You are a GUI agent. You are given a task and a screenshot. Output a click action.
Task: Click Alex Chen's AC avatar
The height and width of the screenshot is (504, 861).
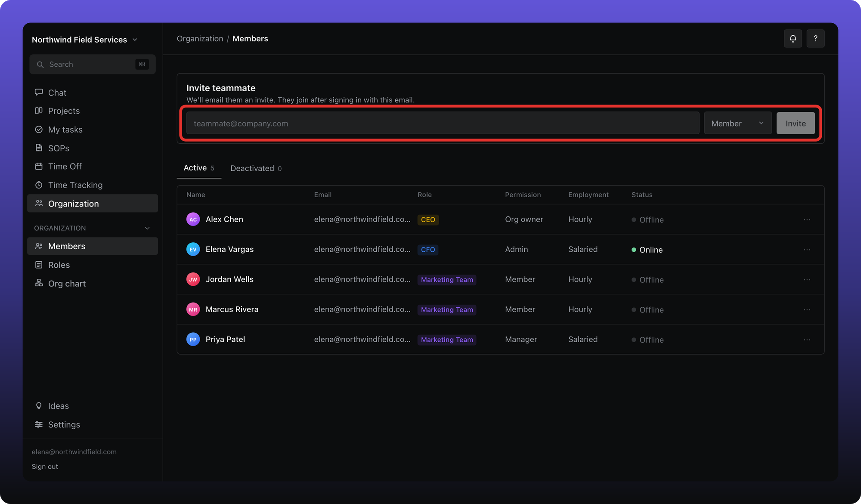[193, 219]
